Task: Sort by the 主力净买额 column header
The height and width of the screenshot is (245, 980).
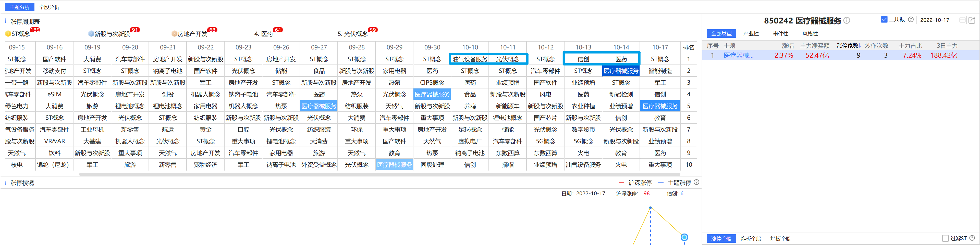Action: pos(815,46)
